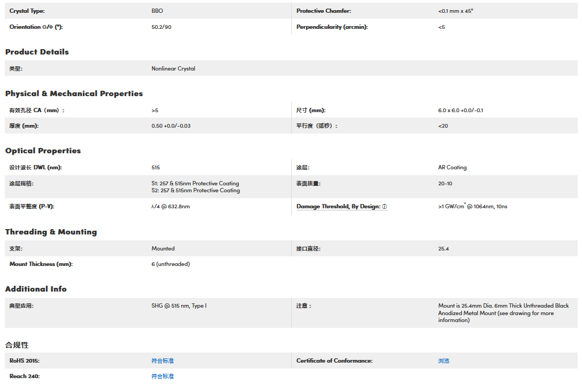Click the Protective Chamfer label

(x=324, y=11)
